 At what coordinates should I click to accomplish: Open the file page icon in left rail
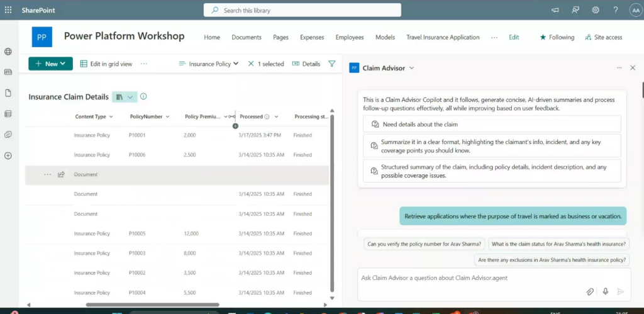pos(8,93)
